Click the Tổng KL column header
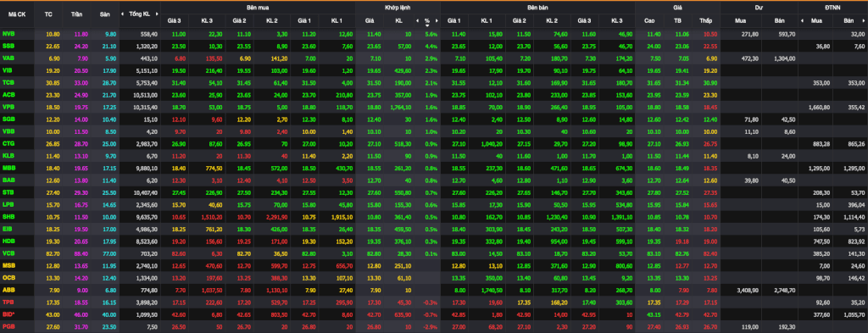Image resolution: width=868 pixels, height=333 pixels. [x=140, y=14]
